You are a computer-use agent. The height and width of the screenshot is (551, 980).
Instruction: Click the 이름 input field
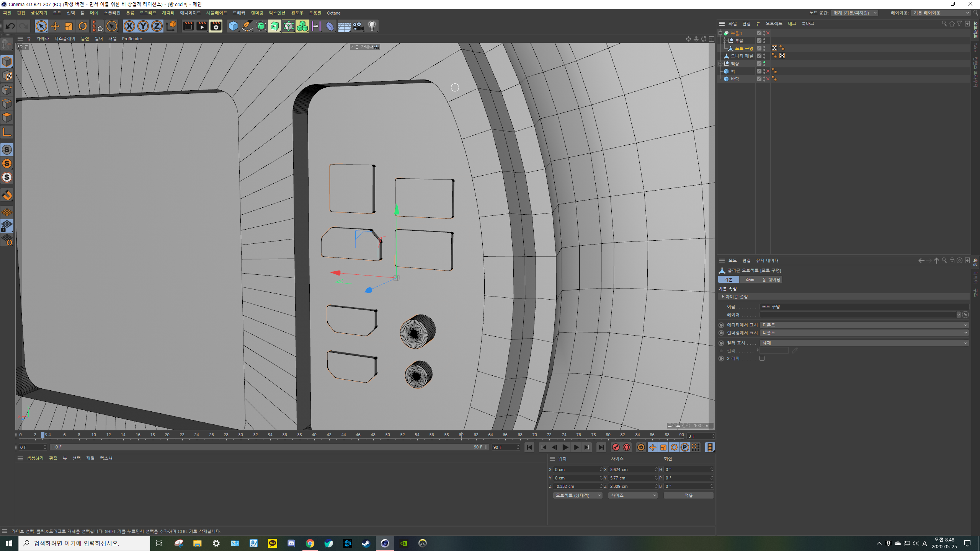tap(864, 307)
